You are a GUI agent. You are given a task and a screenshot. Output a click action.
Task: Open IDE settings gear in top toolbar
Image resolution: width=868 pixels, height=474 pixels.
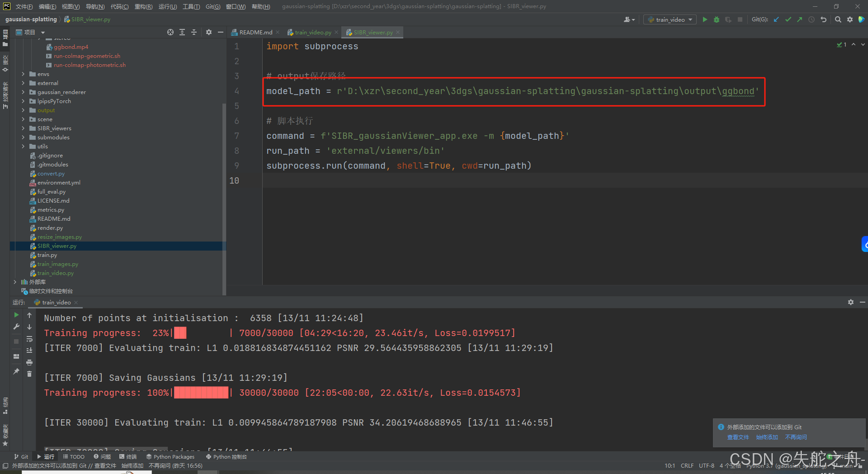pyautogui.click(x=850, y=19)
